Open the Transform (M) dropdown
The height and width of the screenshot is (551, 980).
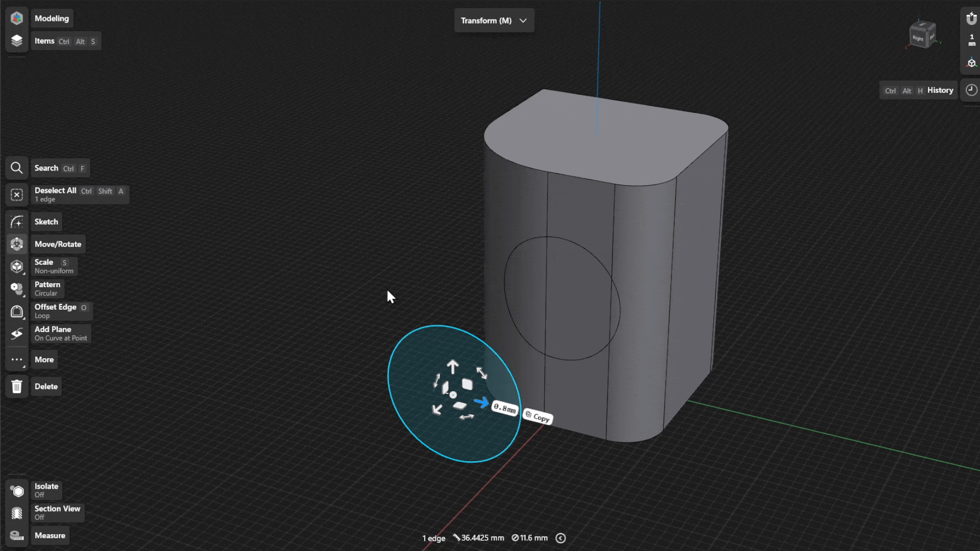coord(494,20)
